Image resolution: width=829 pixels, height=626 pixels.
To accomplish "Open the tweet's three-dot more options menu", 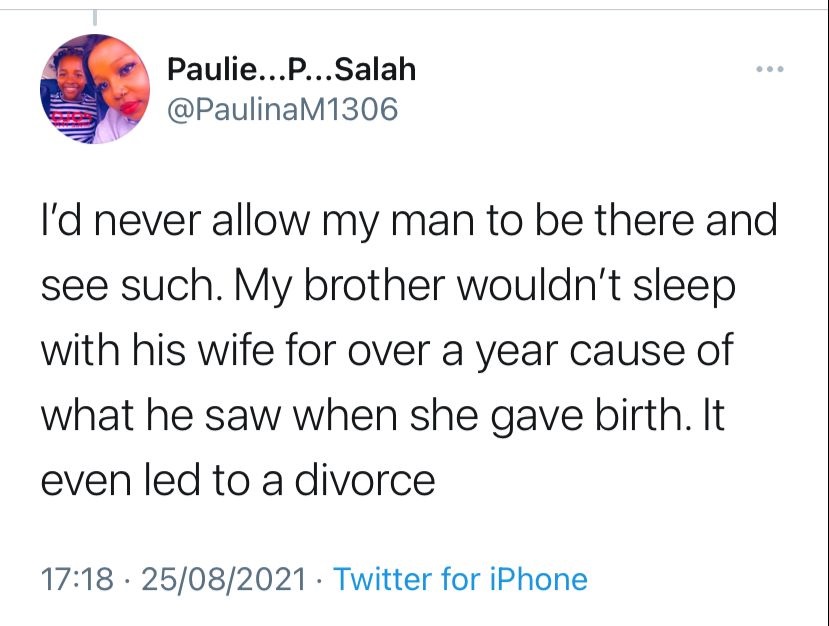I will point(768,70).
